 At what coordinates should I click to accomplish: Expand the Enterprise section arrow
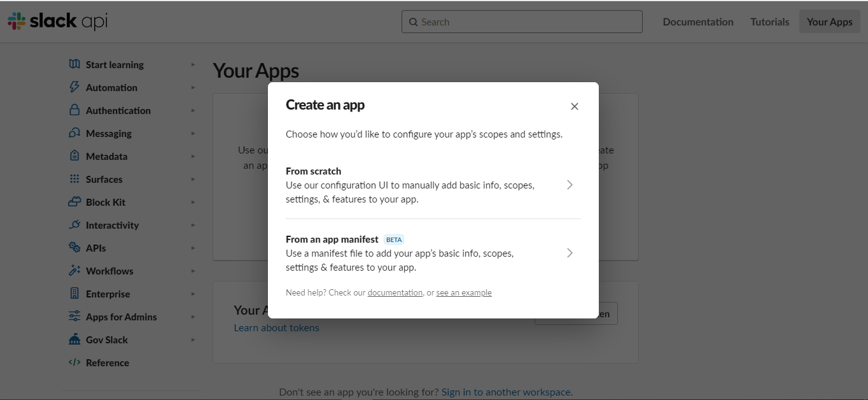tap(193, 294)
